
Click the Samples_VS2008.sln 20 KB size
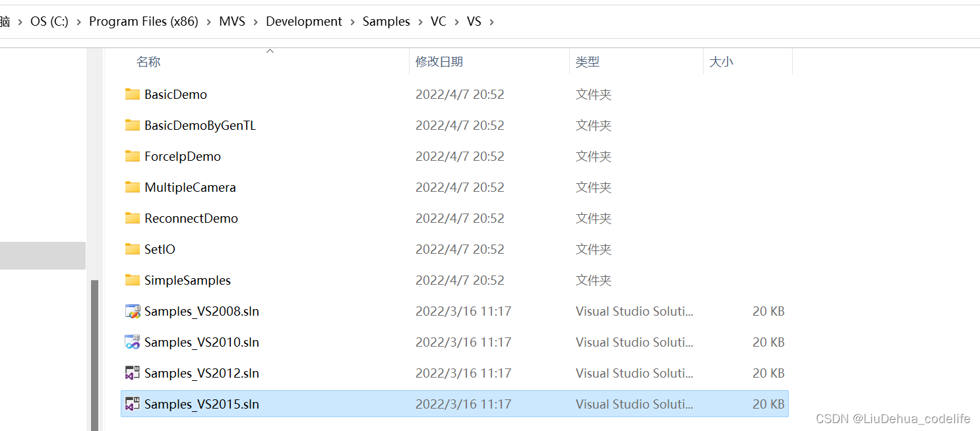coord(768,311)
